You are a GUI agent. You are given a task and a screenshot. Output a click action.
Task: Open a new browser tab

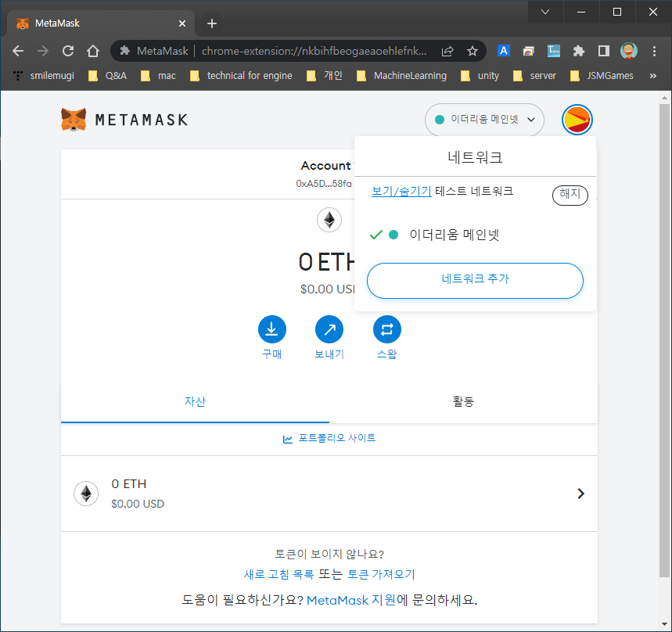[x=212, y=23]
